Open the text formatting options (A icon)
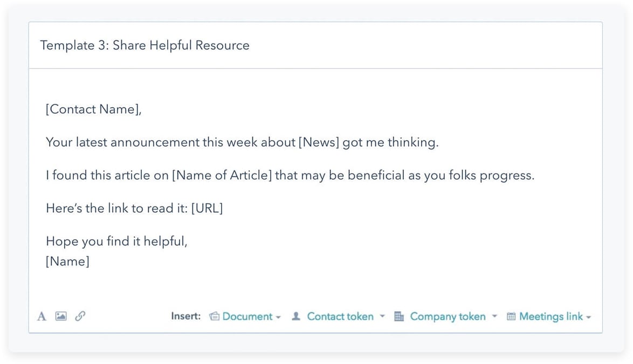 pyautogui.click(x=42, y=317)
